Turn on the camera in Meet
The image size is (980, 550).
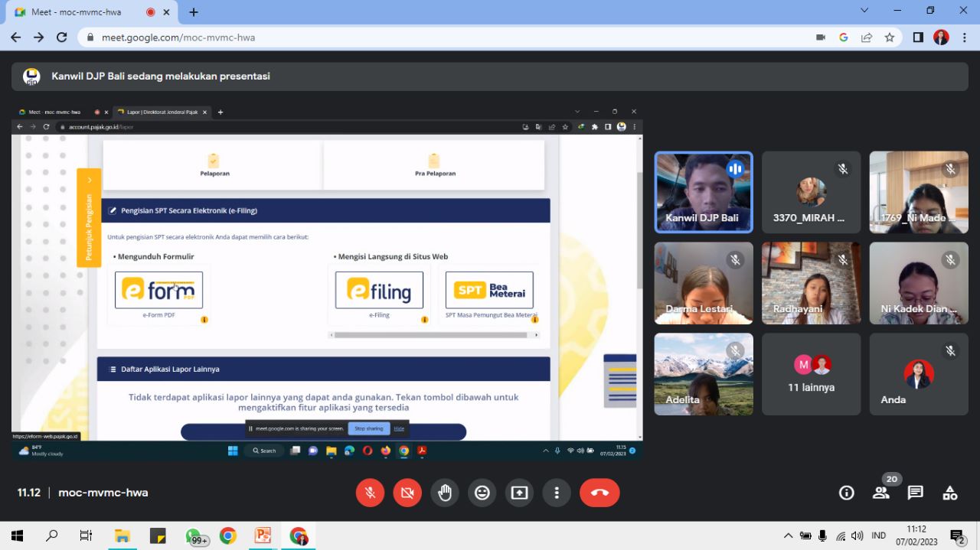407,493
